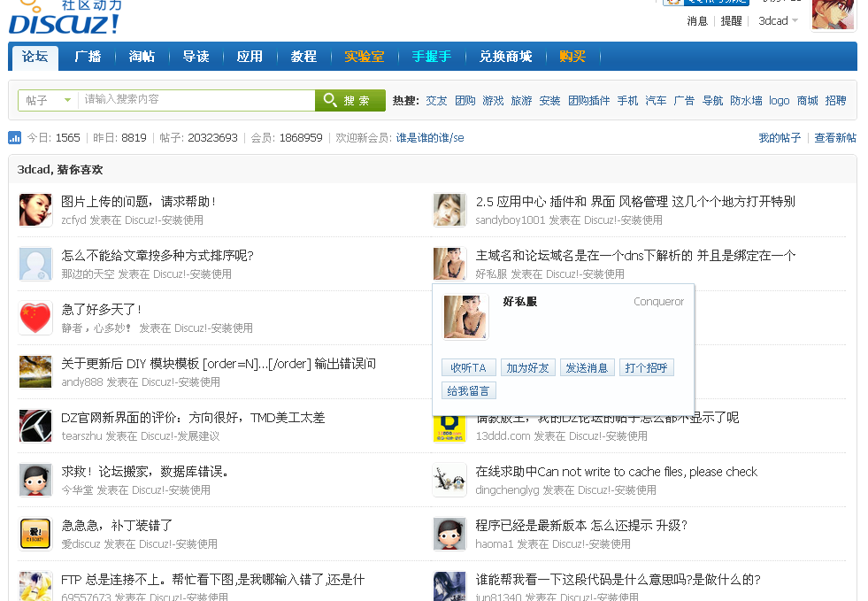
Task: Open the 帖子 search type dropdown
Action: coord(48,100)
